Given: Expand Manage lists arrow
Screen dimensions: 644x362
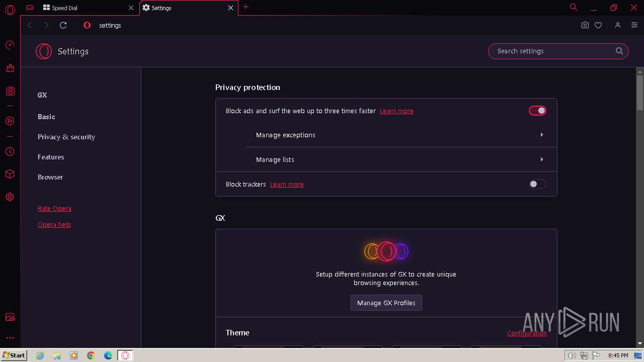Looking at the screenshot, I should (542, 159).
